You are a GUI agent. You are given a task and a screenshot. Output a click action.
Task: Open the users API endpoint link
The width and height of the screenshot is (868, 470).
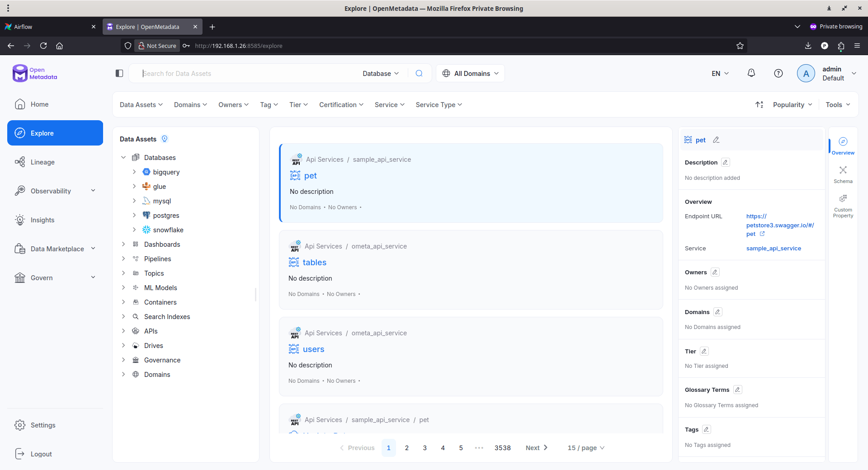pos(314,349)
